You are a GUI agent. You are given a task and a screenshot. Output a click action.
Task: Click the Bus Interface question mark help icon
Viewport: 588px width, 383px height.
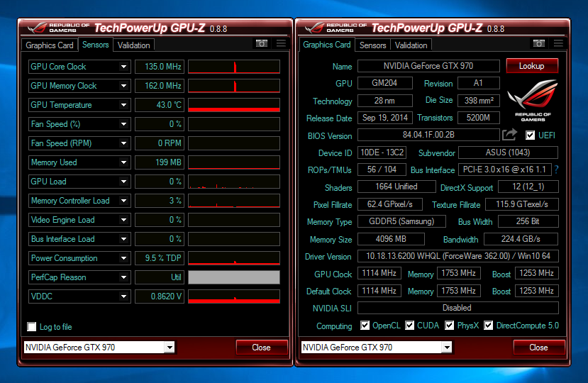point(556,170)
